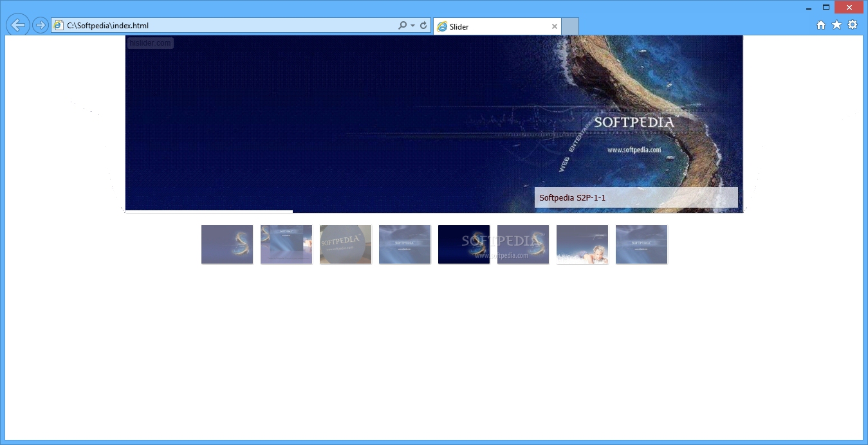The image size is (868, 445).
Task: Click the white slide progress bar
Action: click(x=209, y=212)
